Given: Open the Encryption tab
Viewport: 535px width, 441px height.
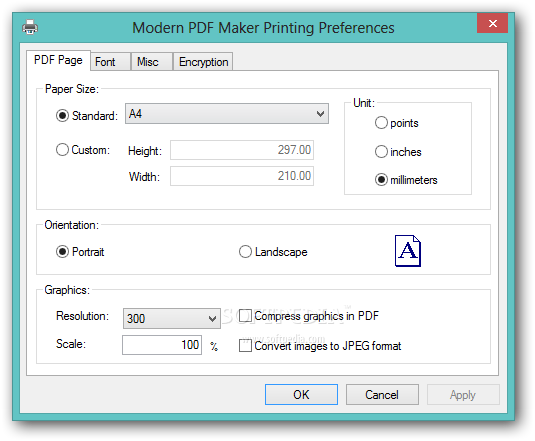Looking at the screenshot, I should click(x=203, y=62).
